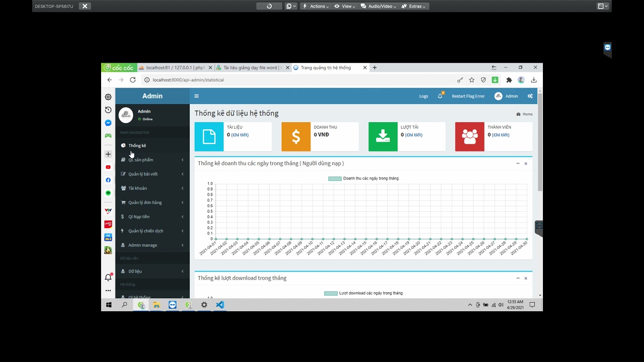Reload the page with refresh button

click(x=133, y=80)
